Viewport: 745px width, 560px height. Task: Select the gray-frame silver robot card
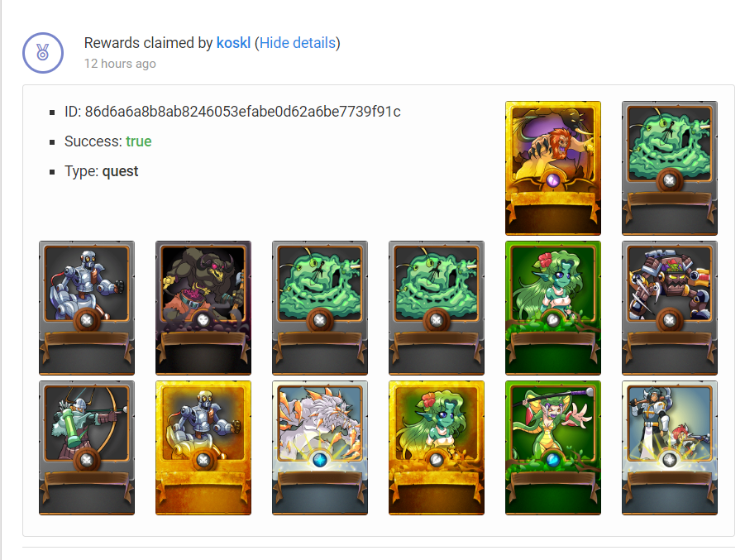pos(87,308)
